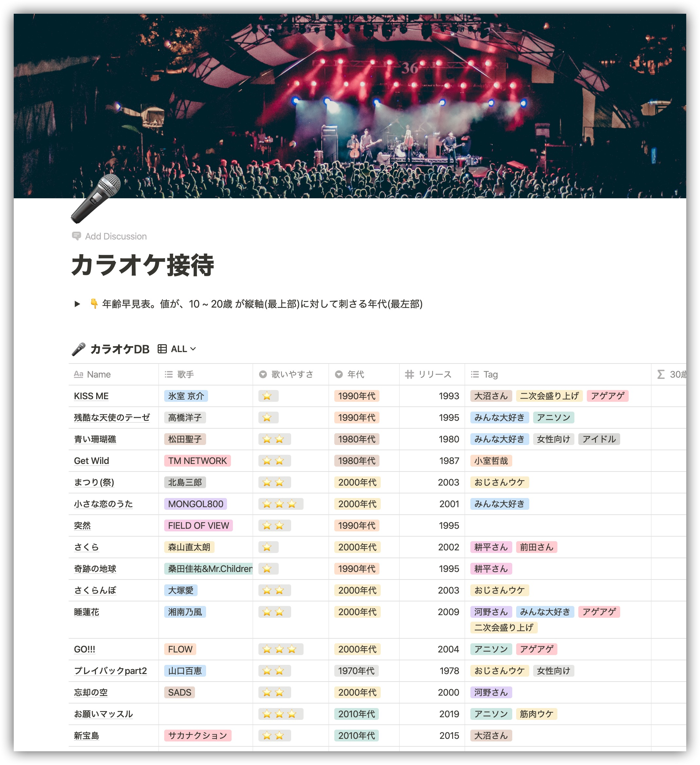Viewport: 700px width, 765px height.
Task: Click the three-star rating for GO!!!
Action: pos(281,649)
